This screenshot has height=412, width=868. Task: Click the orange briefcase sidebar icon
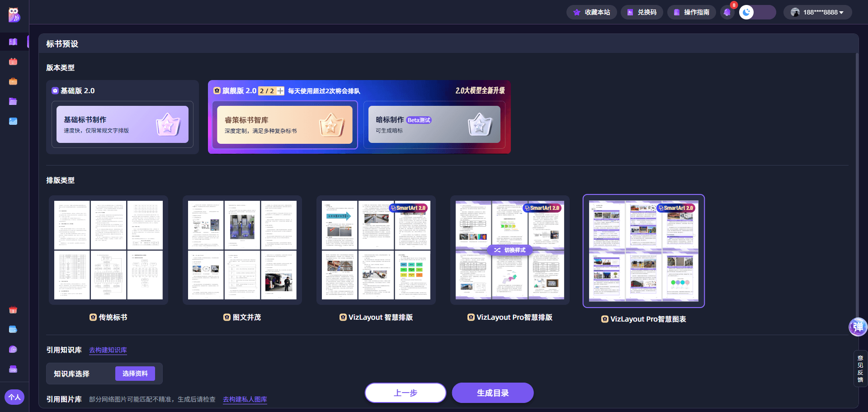[x=13, y=81]
